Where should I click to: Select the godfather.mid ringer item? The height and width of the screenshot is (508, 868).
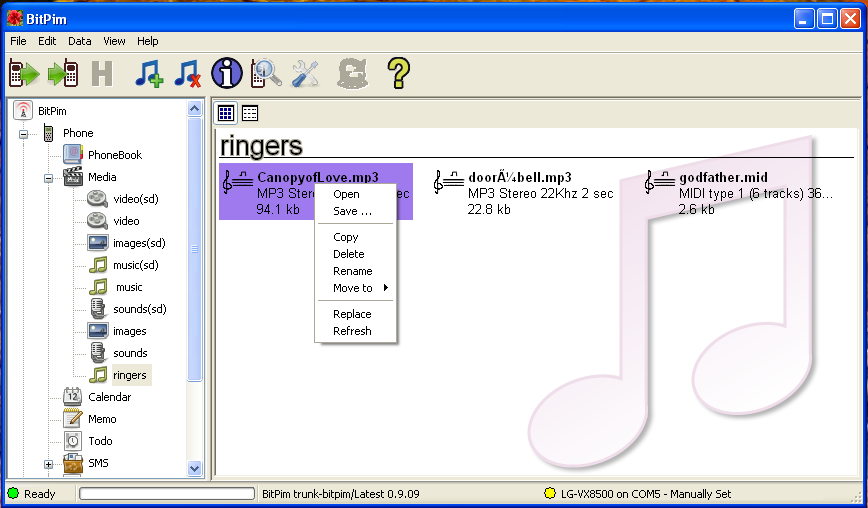pyautogui.click(x=739, y=193)
